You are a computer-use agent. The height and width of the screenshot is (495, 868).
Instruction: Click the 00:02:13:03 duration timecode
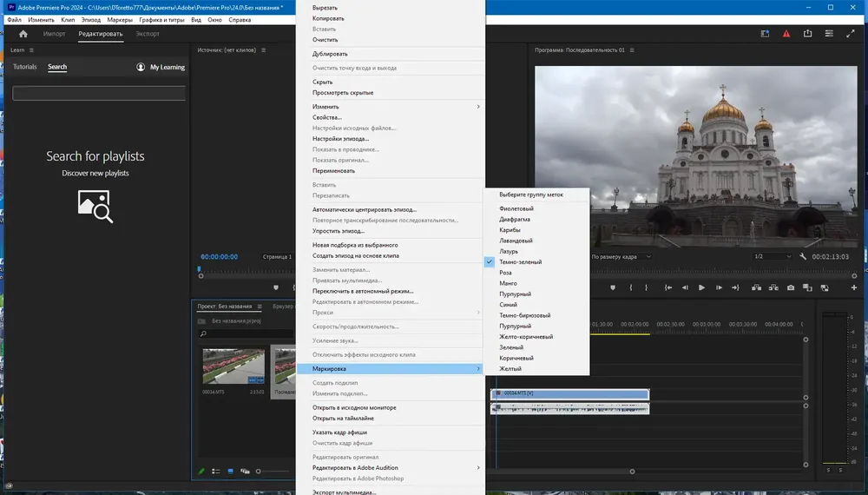click(x=831, y=256)
